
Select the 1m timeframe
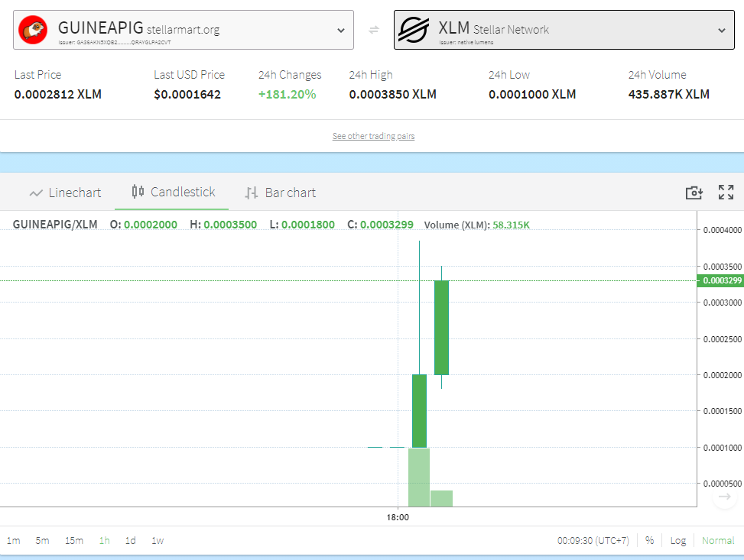coord(13,541)
